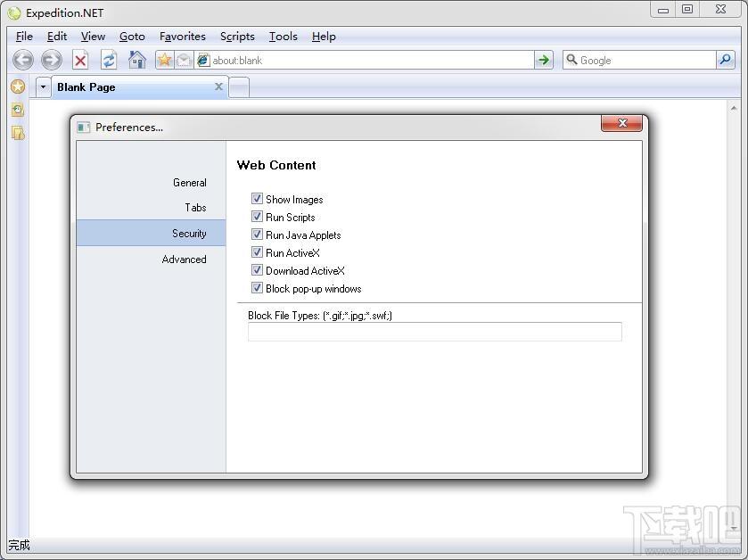This screenshot has width=748, height=560.
Task: Toggle Run Scripts checkbox
Action: tap(257, 217)
